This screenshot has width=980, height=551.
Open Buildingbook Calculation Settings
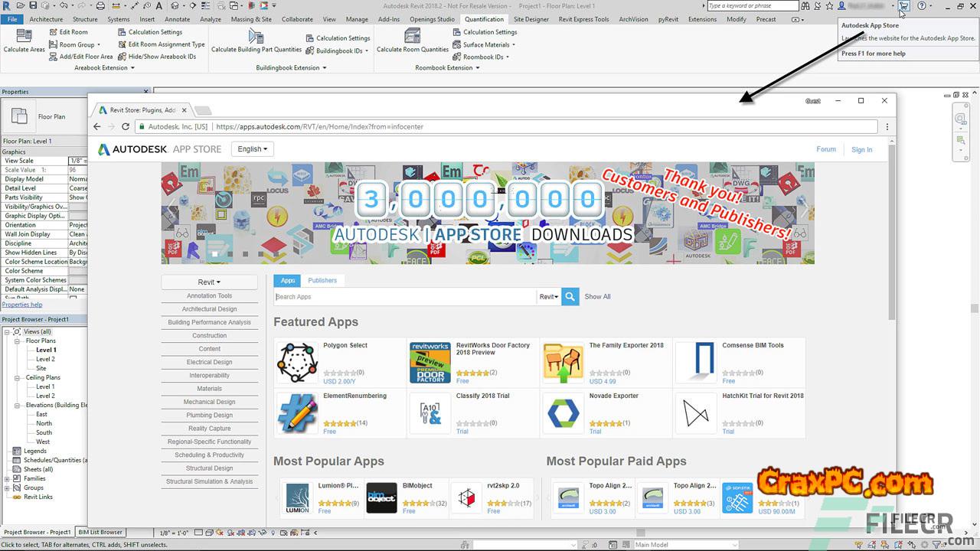pos(338,38)
